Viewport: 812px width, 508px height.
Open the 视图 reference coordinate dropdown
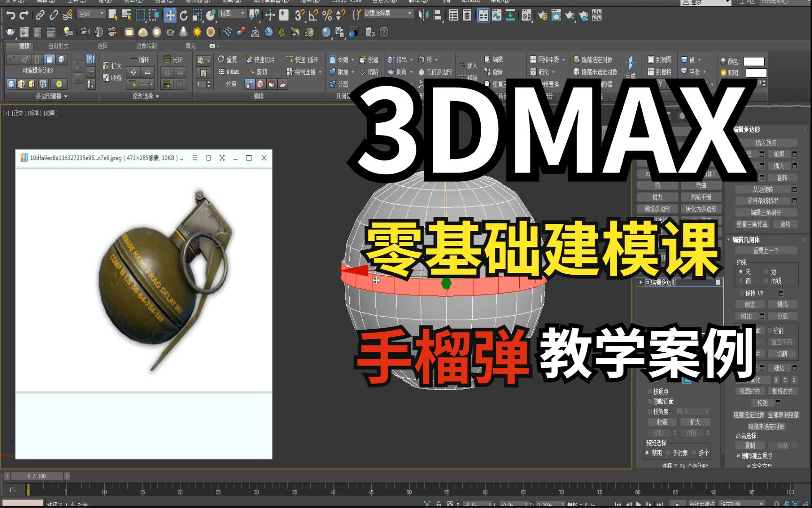[x=233, y=14]
